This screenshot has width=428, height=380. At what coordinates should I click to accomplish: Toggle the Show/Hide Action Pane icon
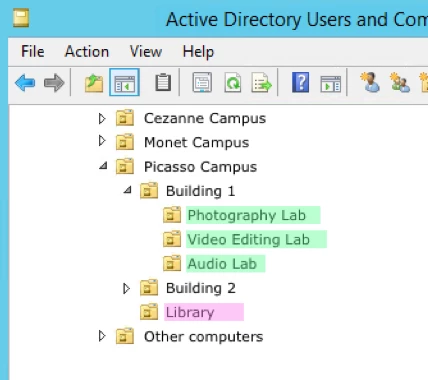click(x=330, y=83)
